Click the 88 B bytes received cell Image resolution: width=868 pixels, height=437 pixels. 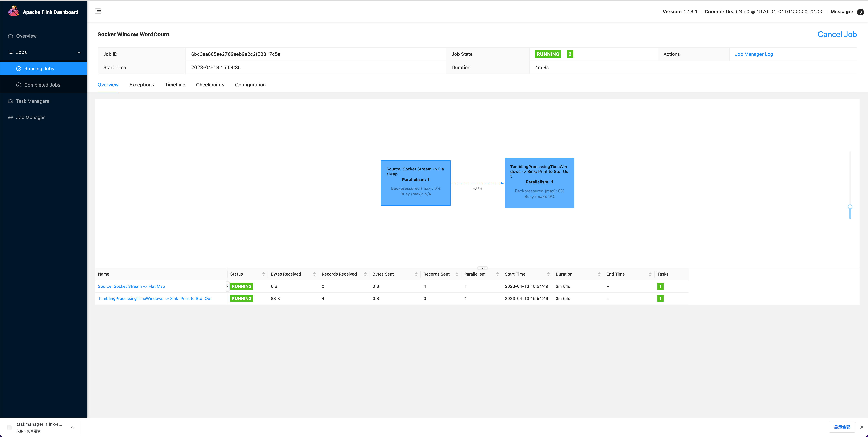[x=275, y=298]
